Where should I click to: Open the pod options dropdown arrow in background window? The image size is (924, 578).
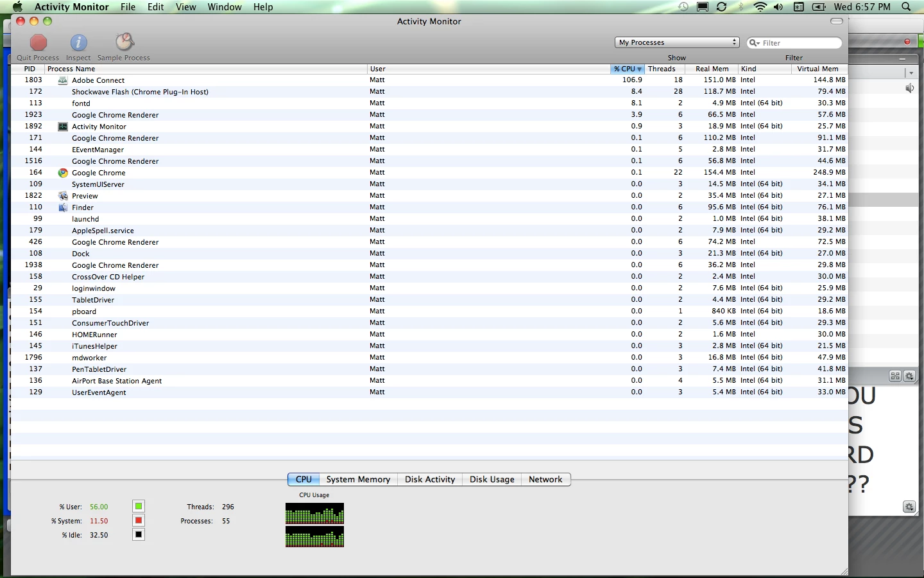911,73
